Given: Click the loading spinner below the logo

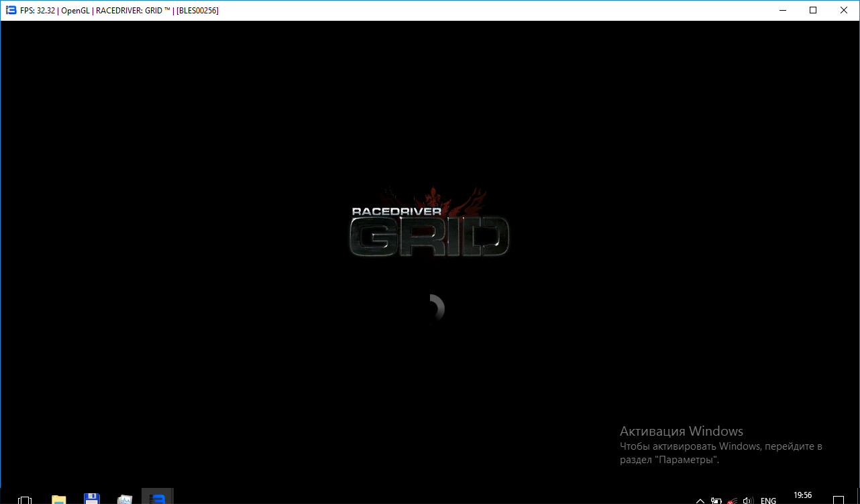Looking at the screenshot, I should click(x=435, y=308).
